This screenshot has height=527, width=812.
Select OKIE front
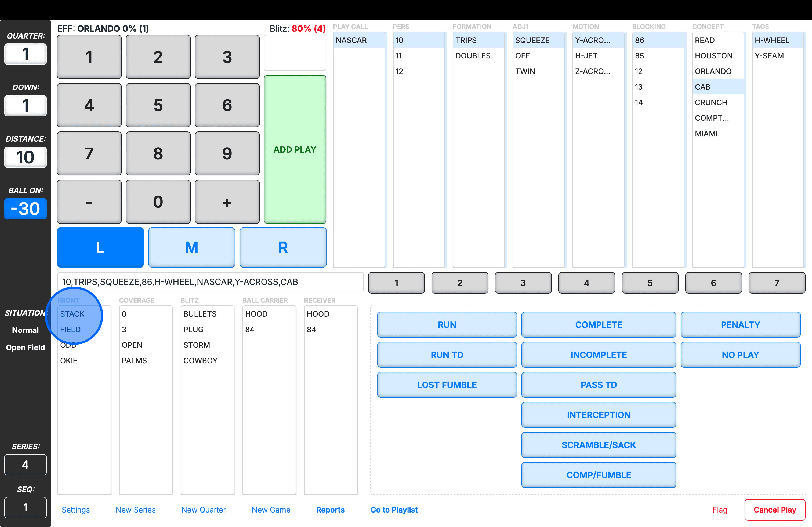pos(84,361)
